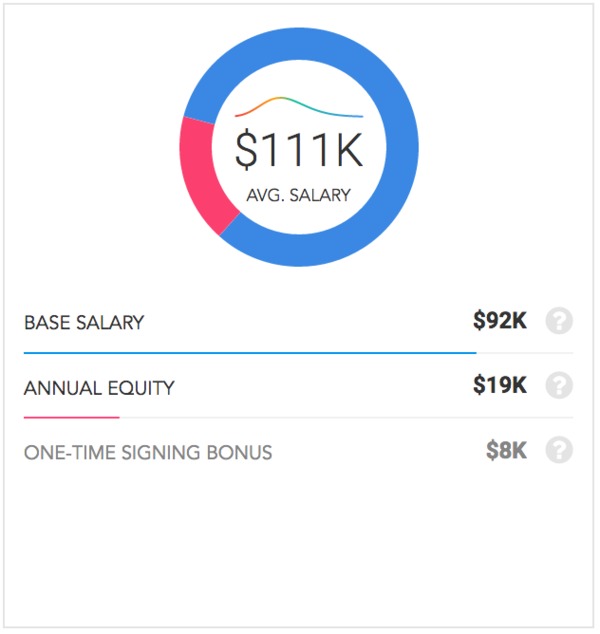
Task: Open the Annual Equity help tooltip icon
Action: pyautogui.click(x=561, y=387)
